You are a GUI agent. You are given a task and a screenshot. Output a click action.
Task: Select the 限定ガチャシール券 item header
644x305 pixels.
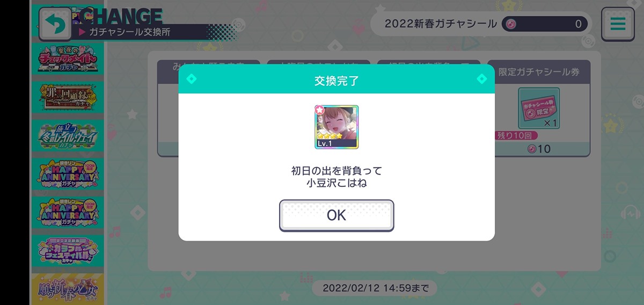tap(539, 71)
